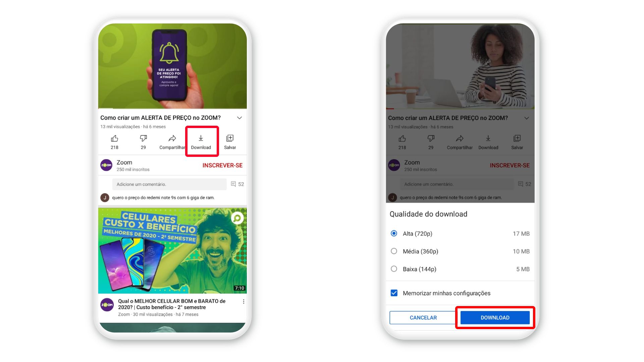Select Baixa (144p) quality radio button

[394, 269]
